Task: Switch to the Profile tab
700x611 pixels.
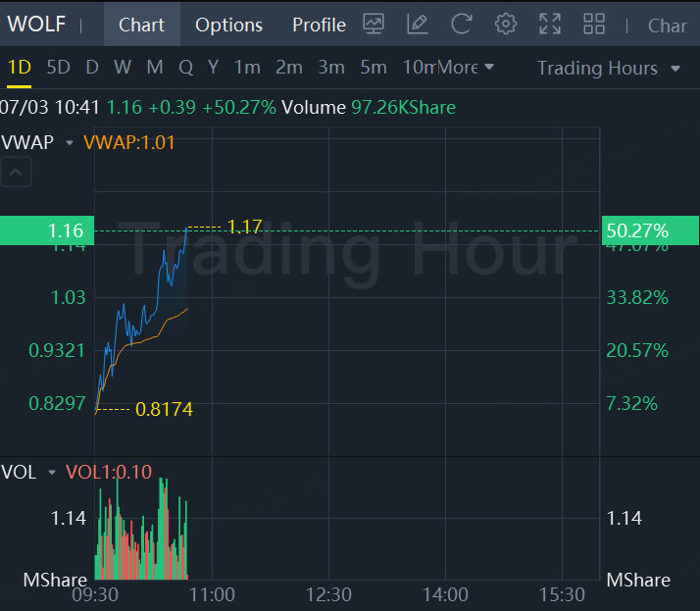Action: [319, 25]
